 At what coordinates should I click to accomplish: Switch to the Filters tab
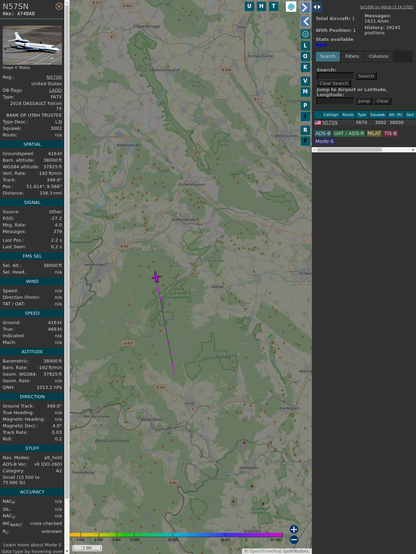pos(352,56)
